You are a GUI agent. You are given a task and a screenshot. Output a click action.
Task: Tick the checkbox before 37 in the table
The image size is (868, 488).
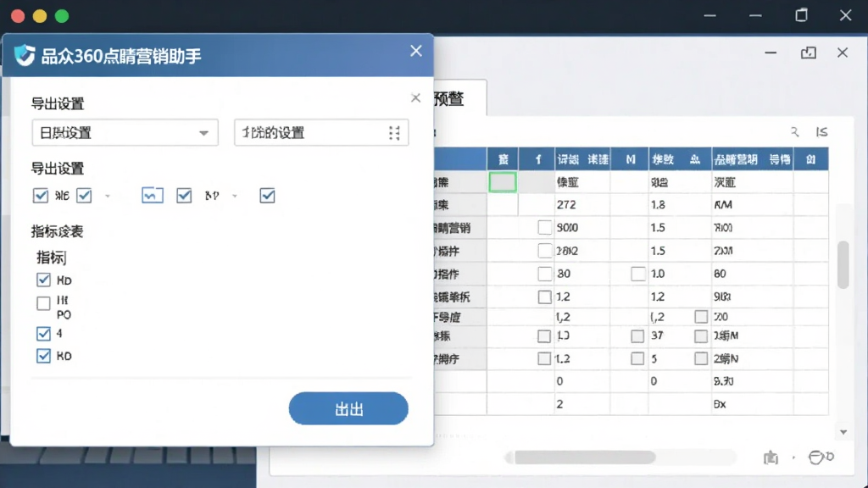tap(637, 335)
